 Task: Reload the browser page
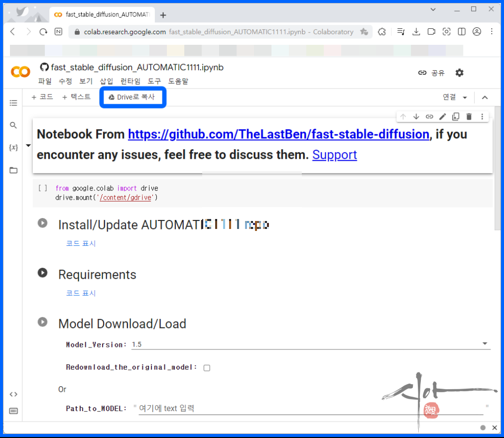pyautogui.click(x=43, y=31)
